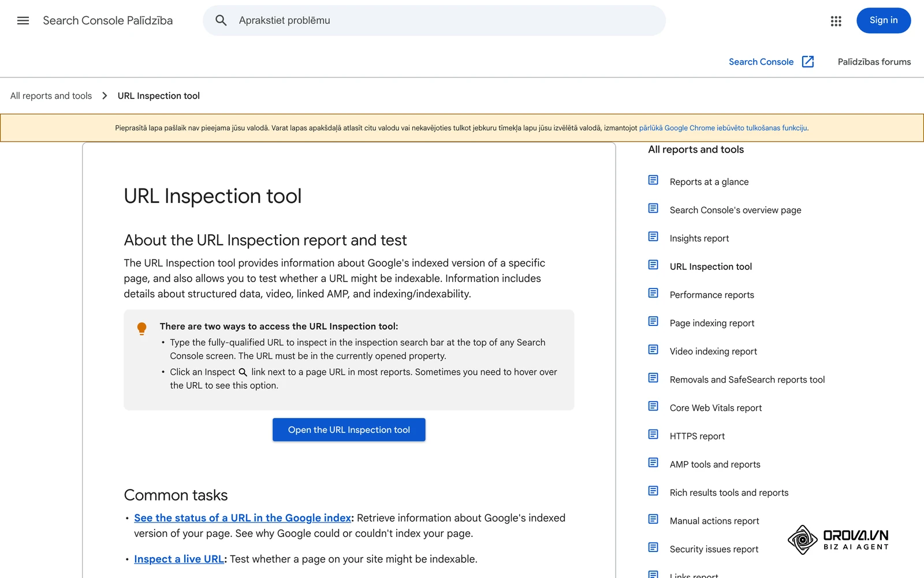Open Rich results tools and reports article
Viewport: 924px width, 578px height.
[729, 493]
